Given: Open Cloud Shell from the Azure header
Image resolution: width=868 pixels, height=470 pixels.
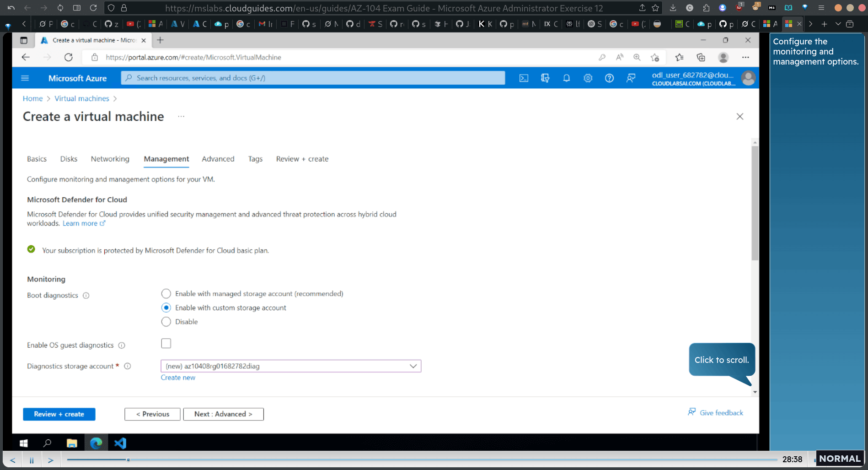Looking at the screenshot, I should 524,78.
